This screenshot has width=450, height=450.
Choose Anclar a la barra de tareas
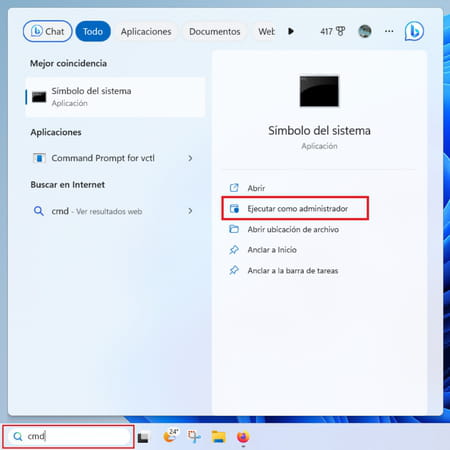click(293, 270)
